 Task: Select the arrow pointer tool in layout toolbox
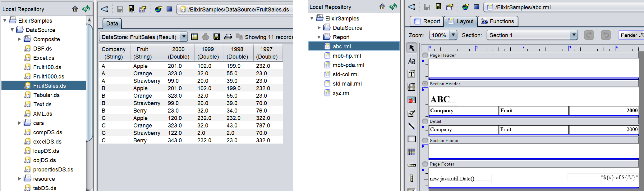click(x=412, y=48)
